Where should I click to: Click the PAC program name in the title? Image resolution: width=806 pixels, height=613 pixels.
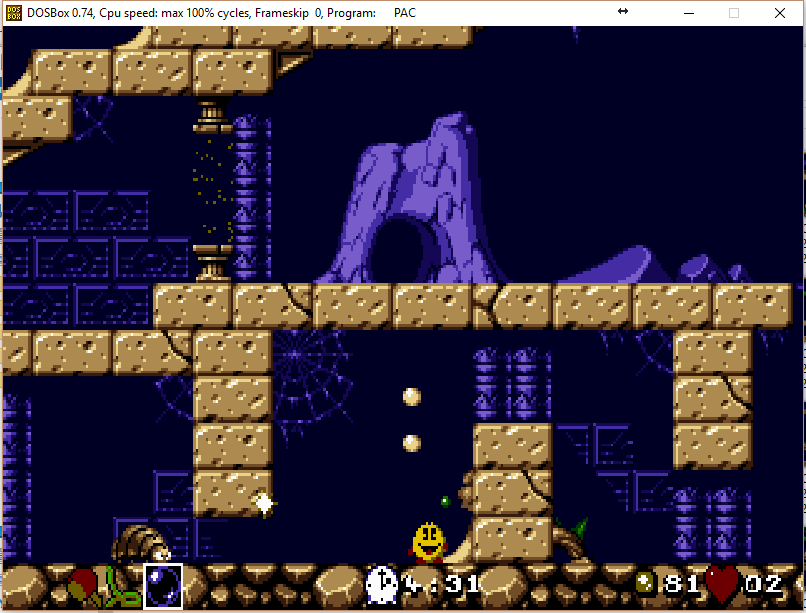click(405, 13)
